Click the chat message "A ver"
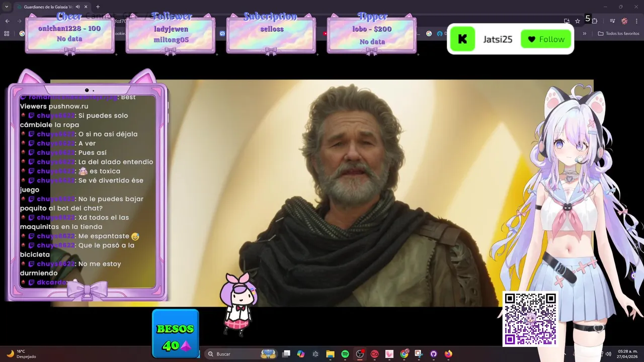 [87, 143]
